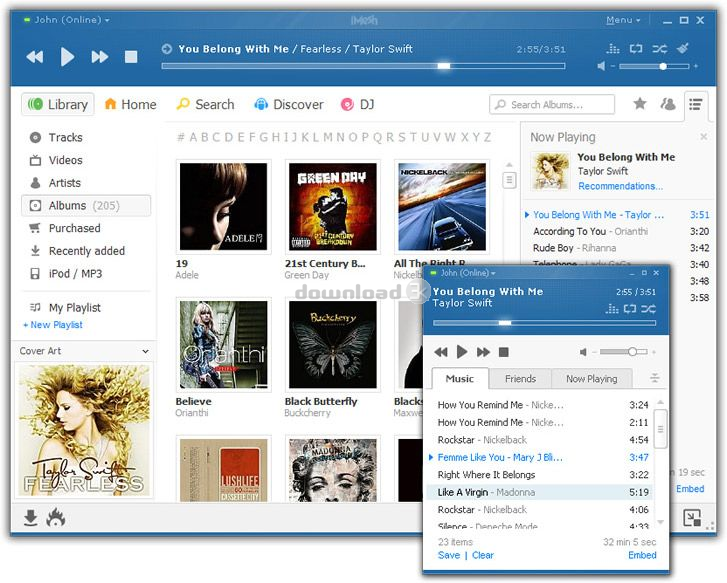Select According To You - Orianthi track
Viewport: 727px width, 583px height.
click(619, 231)
